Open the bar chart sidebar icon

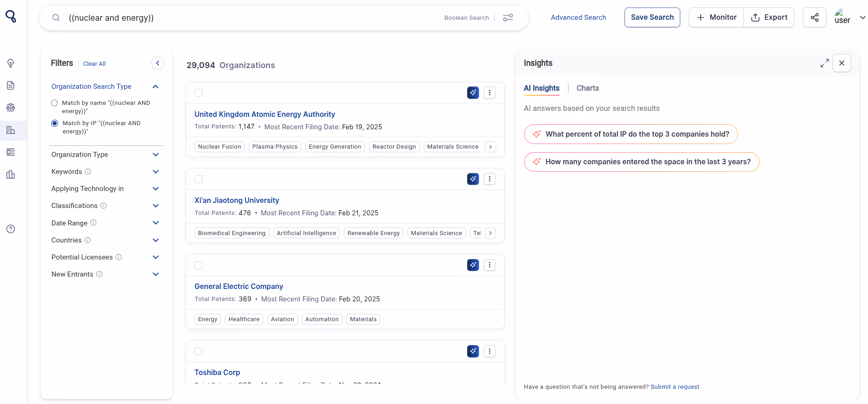(x=11, y=174)
